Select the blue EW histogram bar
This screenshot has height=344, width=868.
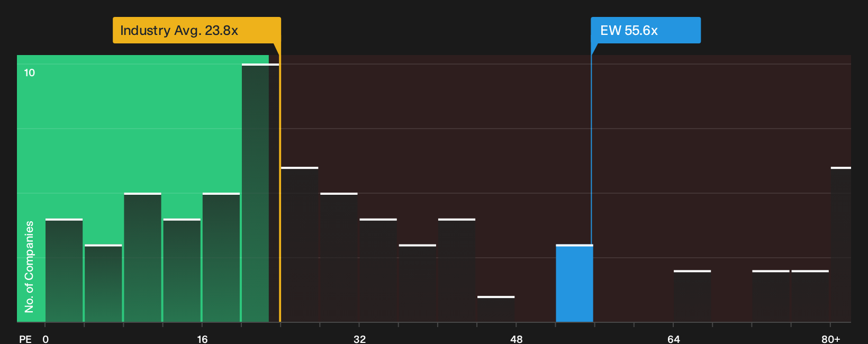(x=574, y=283)
